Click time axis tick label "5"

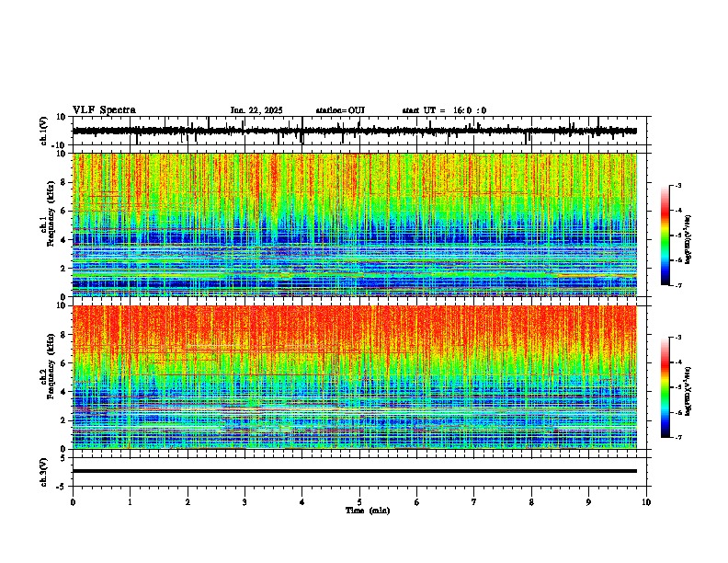pos(359,502)
